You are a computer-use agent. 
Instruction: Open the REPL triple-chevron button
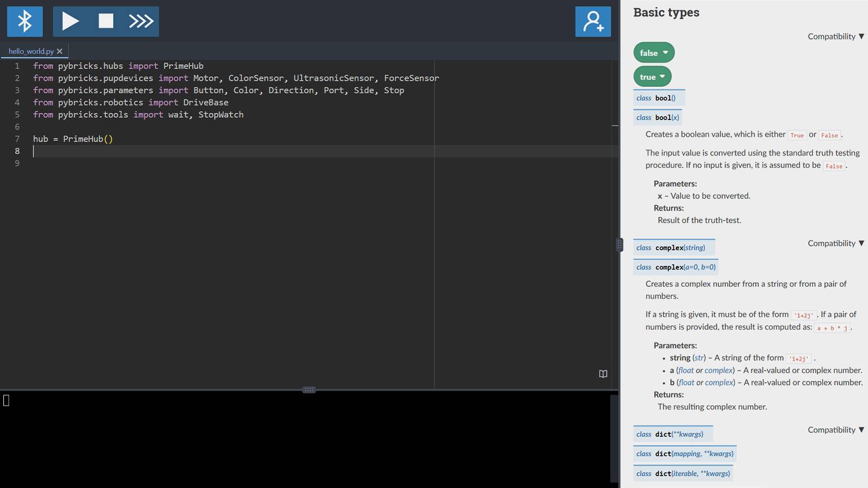141,21
